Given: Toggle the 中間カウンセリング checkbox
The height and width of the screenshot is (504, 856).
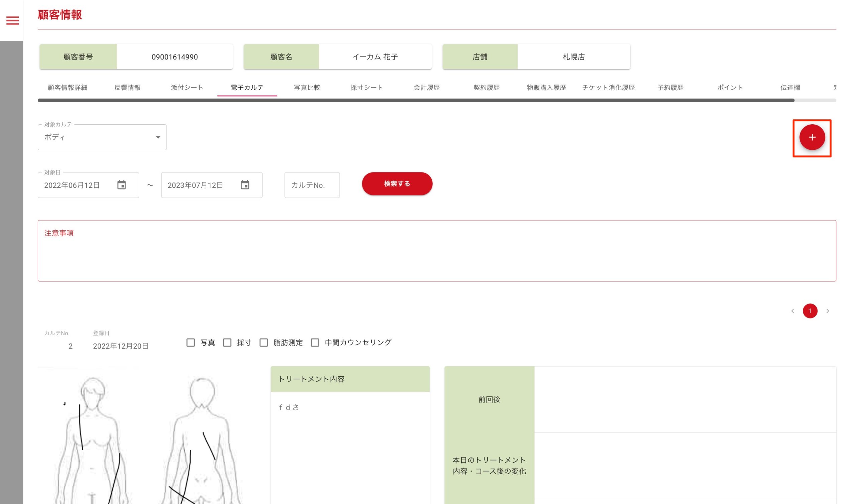Looking at the screenshot, I should (315, 343).
